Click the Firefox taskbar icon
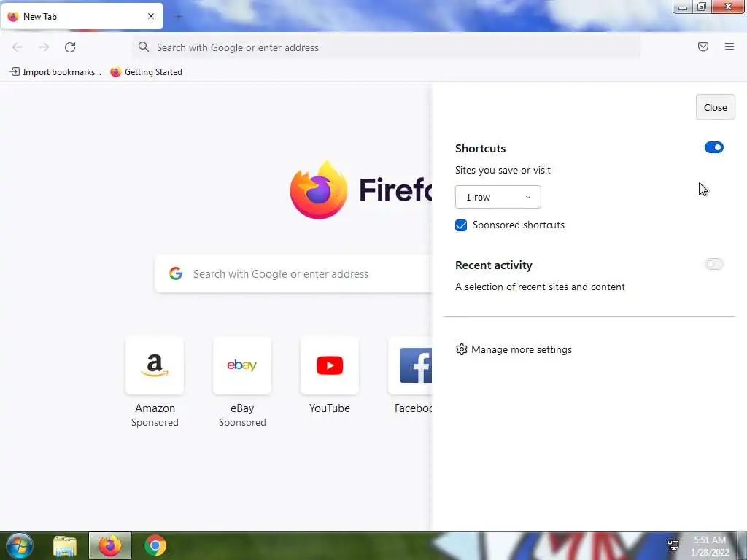747x560 pixels. point(110,545)
